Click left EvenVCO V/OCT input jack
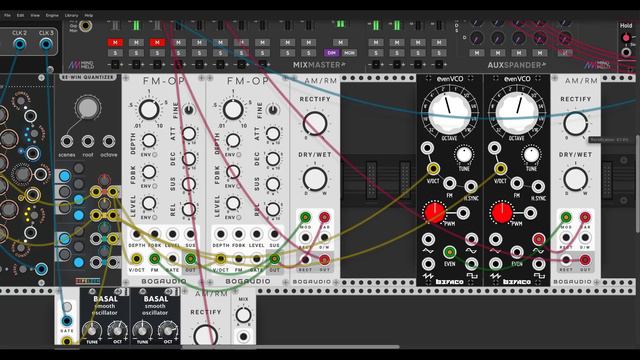This screenshot has height=360, width=640. pos(433,168)
